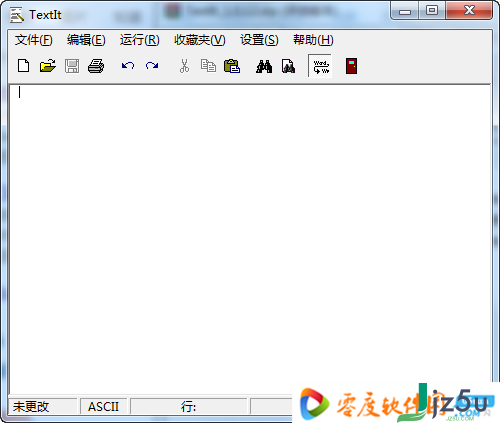Open the 编辑(E) menu
Viewport: 500px width, 423px height.
[x=86, y=40]
